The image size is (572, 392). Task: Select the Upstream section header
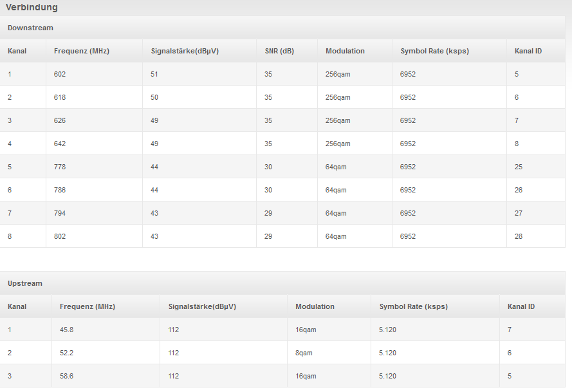pos(25,283)
